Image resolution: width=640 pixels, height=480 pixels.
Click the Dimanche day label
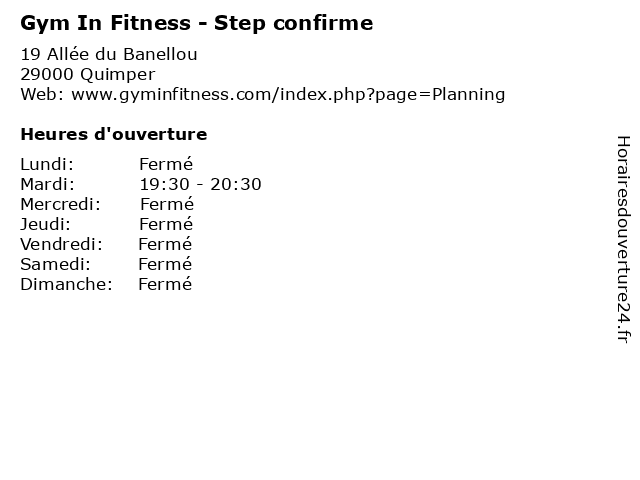(x=66, y=284)
